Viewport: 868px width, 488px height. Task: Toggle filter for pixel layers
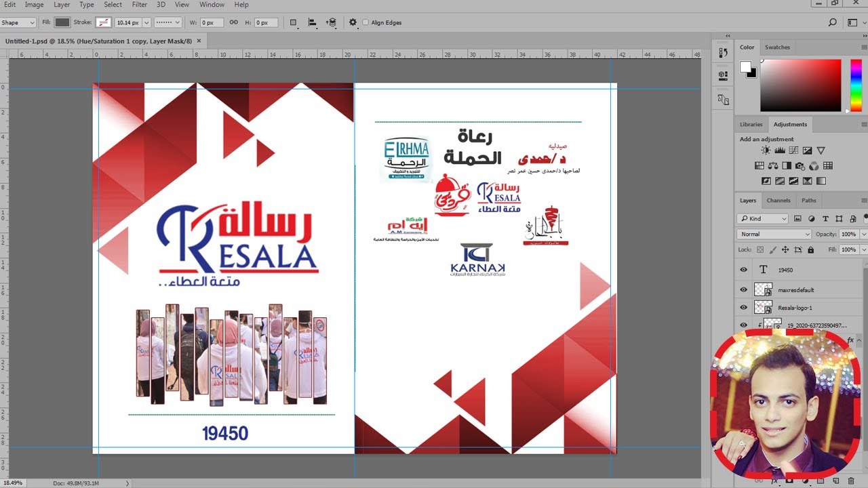(797, 218)
